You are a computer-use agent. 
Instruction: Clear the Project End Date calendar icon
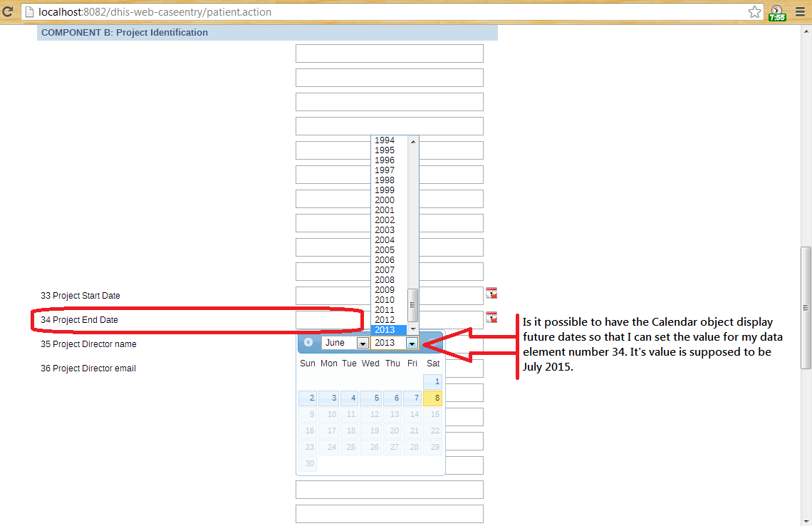pos(491,317)
